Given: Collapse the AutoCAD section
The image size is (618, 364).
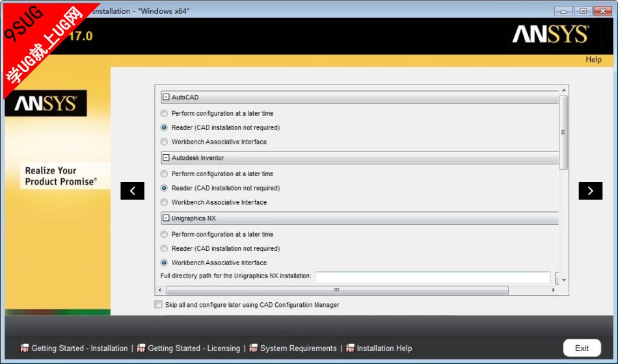Looking at the screenshot, I should point(166,97).
